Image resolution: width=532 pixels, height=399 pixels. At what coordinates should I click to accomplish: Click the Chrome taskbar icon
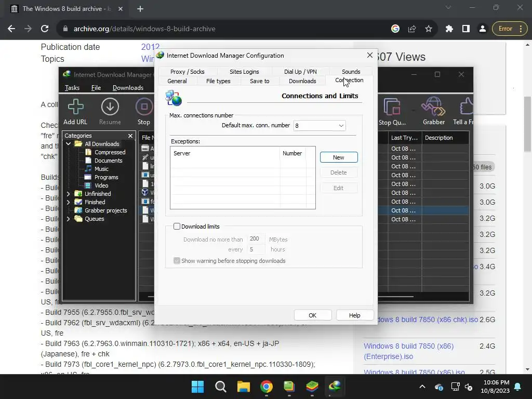tap(267, 387)
